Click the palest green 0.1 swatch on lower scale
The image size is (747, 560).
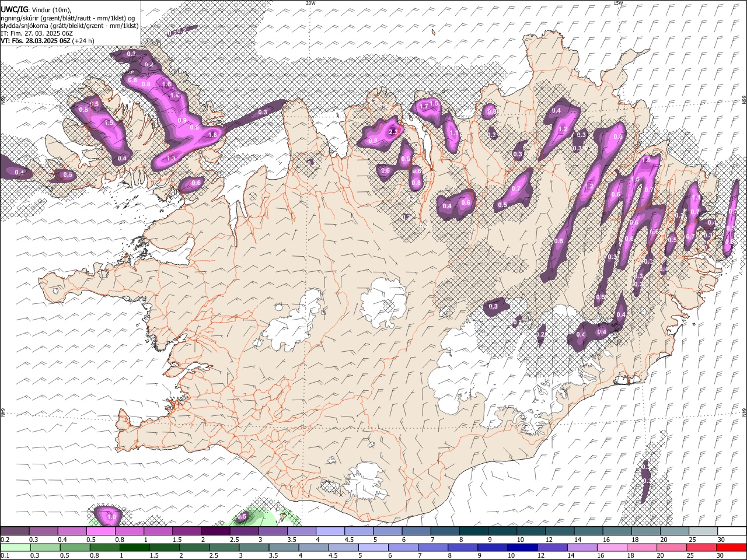15,548
